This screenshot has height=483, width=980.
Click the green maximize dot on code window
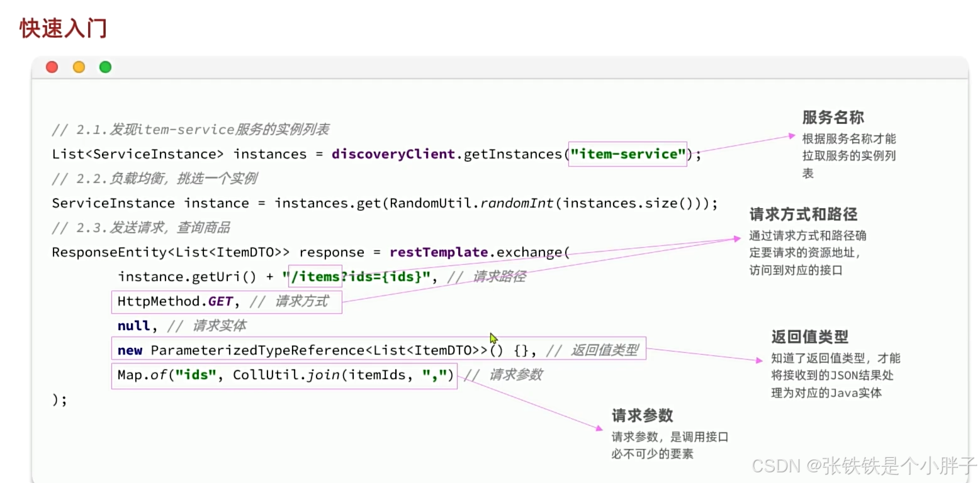coord(105,67)
